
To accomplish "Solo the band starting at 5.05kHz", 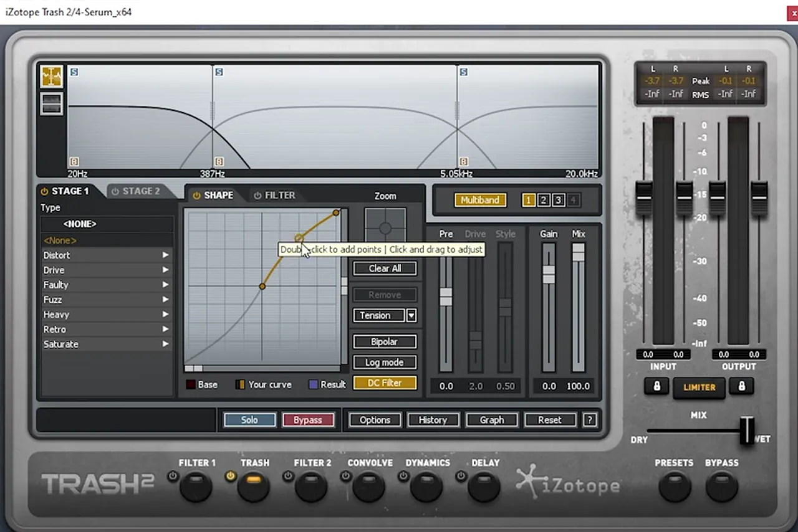I will point(463,72).
